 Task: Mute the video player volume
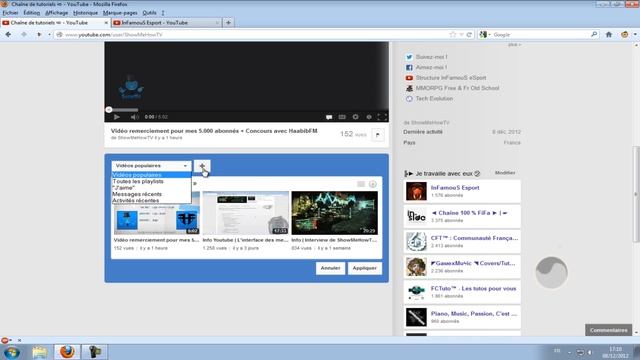[x=134, y=117]
